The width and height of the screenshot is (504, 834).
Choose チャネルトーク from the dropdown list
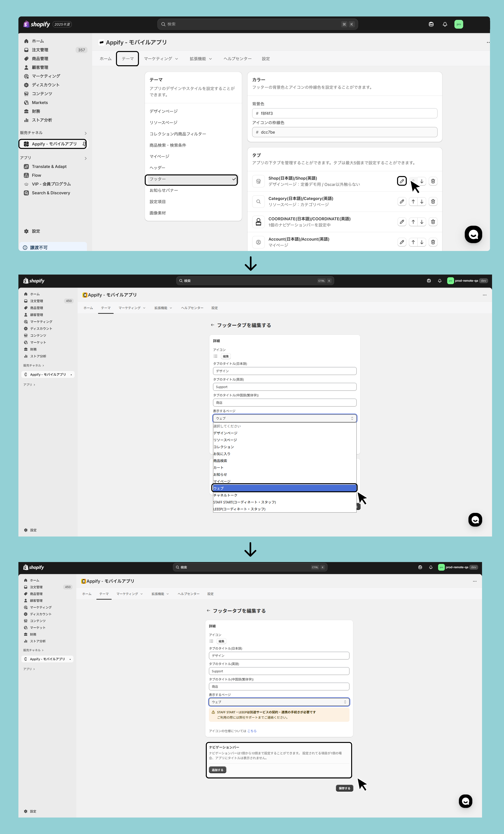point(226,495)
